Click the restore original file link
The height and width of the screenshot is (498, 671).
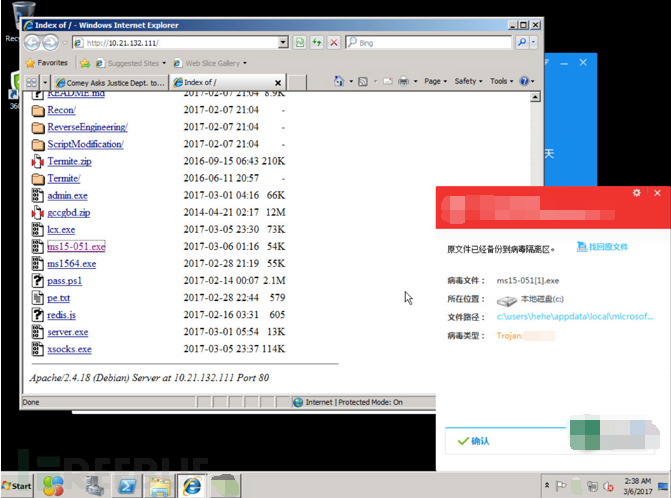pyautogui.click(x=603, y=247)
